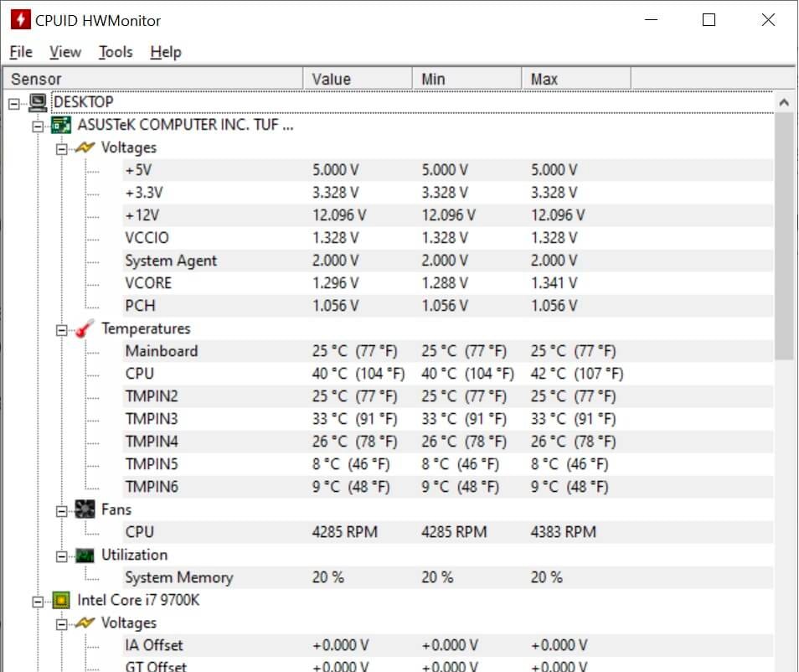Screen dimensions: 799x672
Task: Collapse the Intel Core i7 9700K node
Action: [x=37, y=601]
